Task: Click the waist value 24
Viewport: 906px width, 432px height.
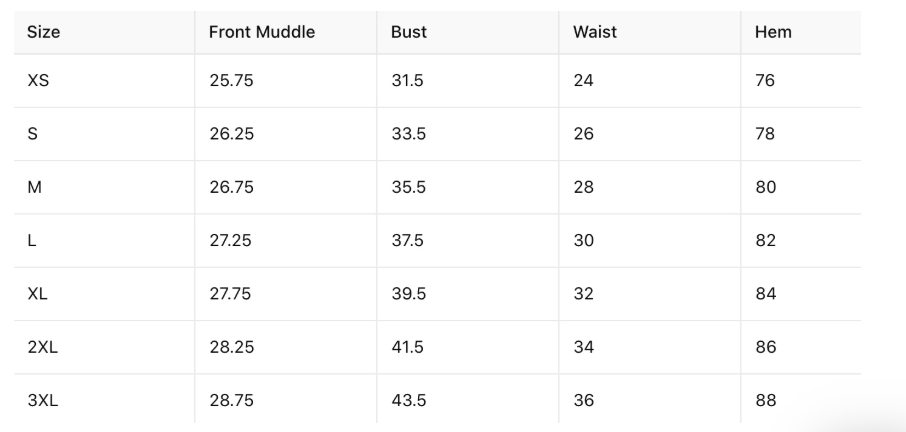Action: (583, 81)
